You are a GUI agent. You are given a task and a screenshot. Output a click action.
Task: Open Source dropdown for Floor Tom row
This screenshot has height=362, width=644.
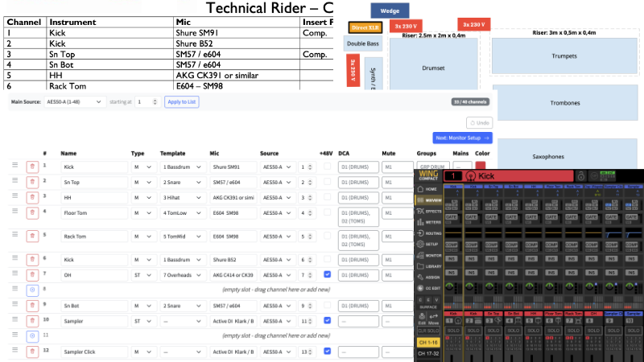tap(277, 213)
